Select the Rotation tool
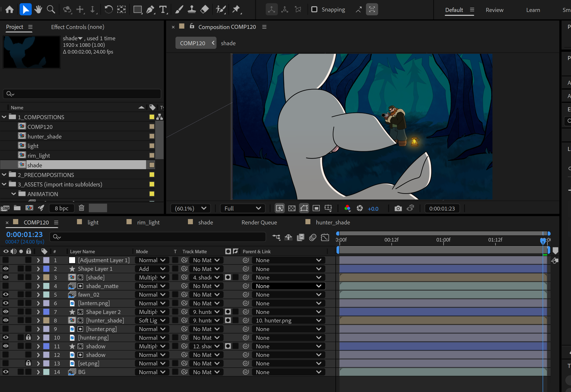Screen dimensions: 571x392 (x=108, y=10)
